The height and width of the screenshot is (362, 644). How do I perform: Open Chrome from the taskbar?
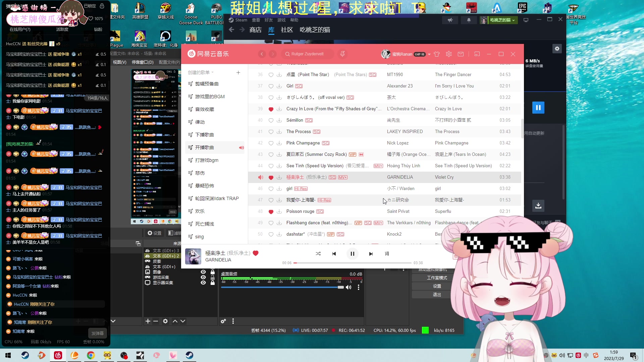coord(91,355)
